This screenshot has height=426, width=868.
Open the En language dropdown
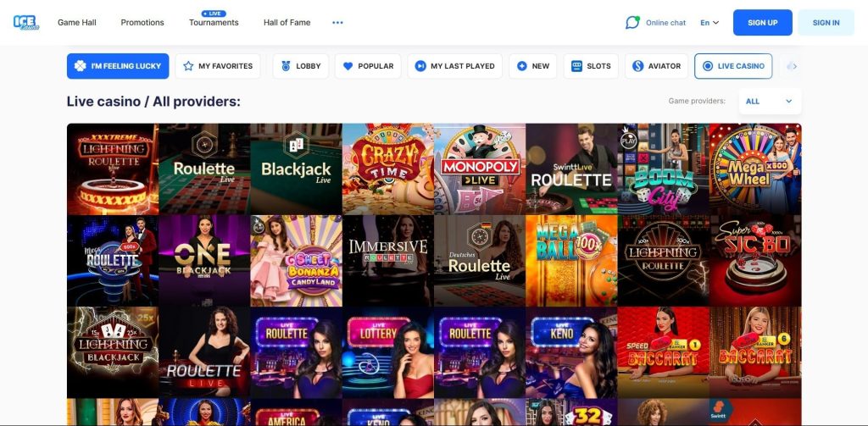coord(709,23)
